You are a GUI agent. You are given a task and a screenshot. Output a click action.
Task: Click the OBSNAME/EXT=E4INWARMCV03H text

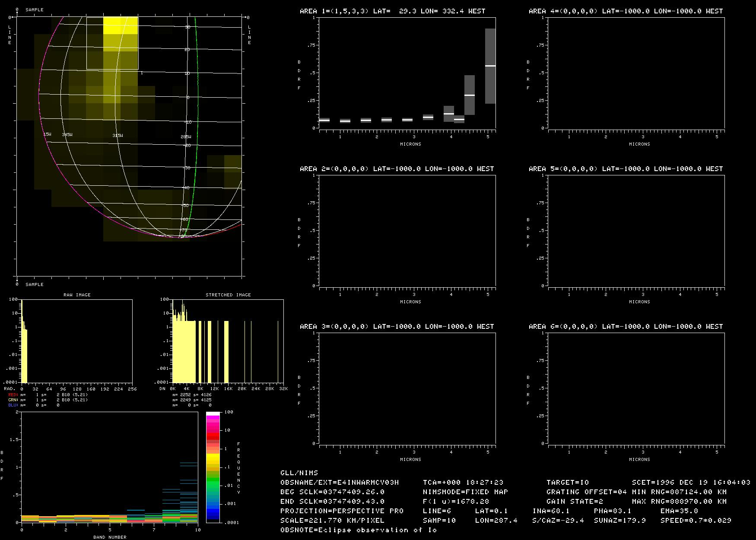pyautogui.click(x=340, y=482)
